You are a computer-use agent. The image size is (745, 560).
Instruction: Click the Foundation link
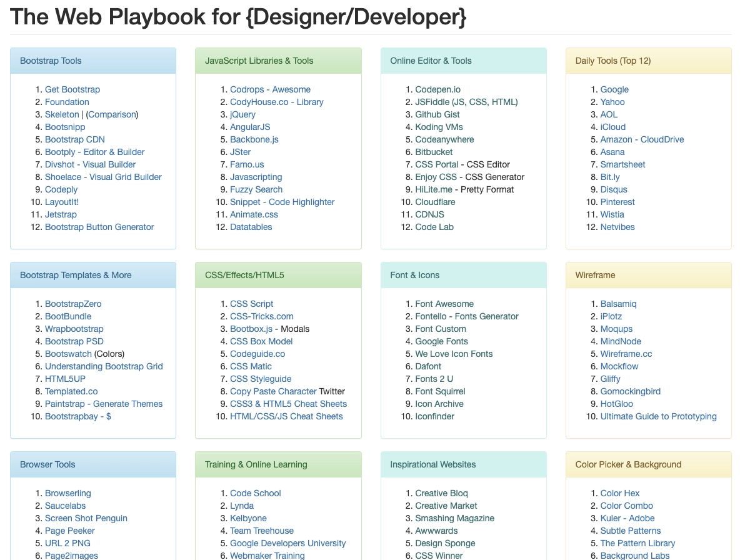click(67, 102)
